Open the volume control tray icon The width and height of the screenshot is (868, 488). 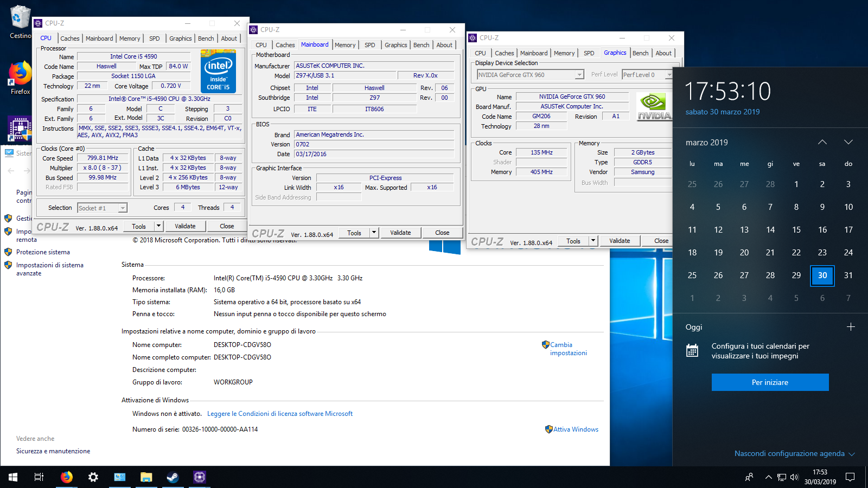coord(795,477)
